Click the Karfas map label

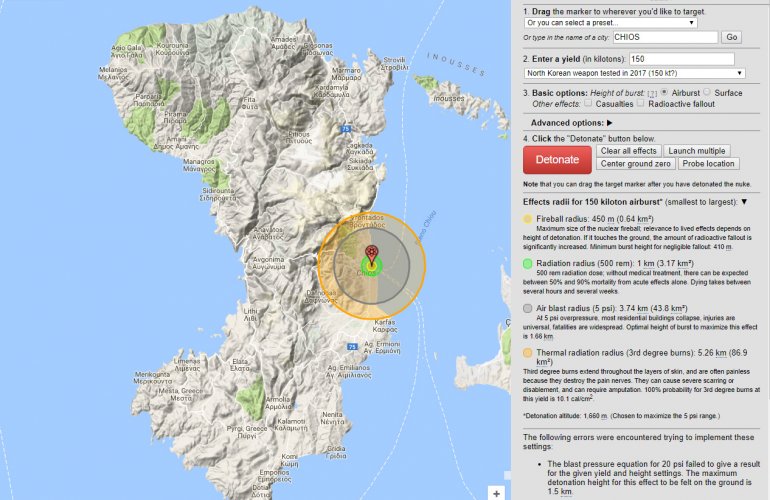385,326
